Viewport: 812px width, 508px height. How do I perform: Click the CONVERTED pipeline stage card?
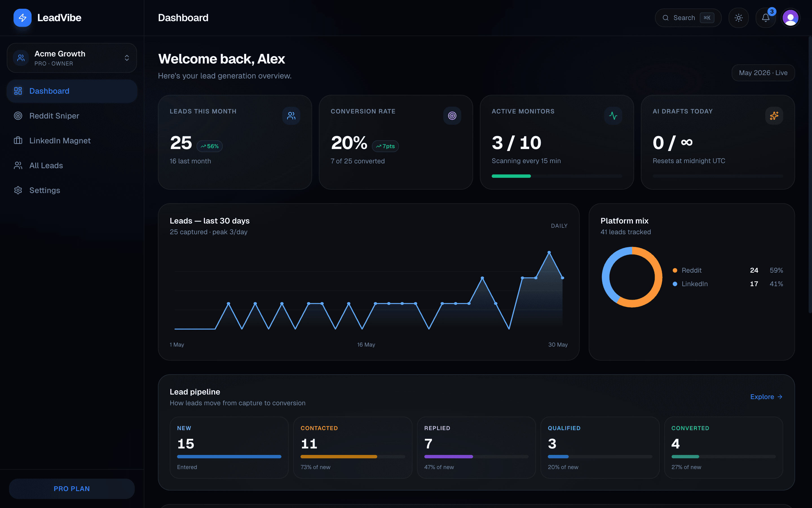723,448
